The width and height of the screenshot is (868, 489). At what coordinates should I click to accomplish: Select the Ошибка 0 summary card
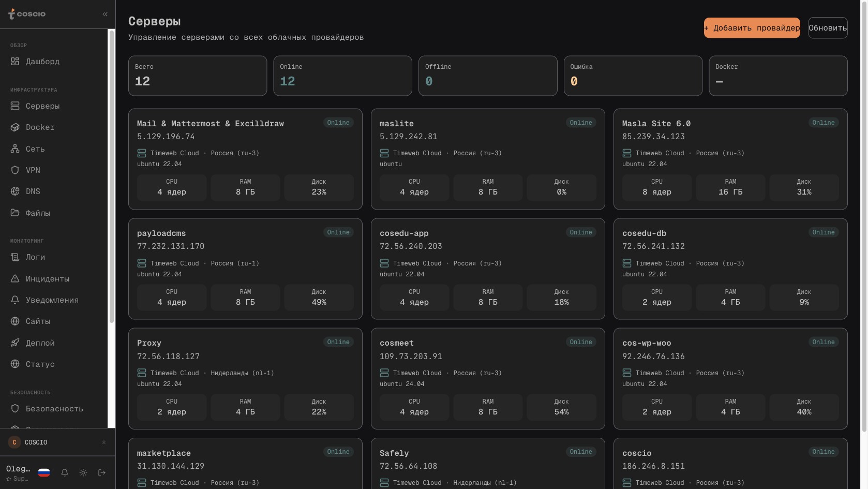pyautogui.click(x=633, y=76)
